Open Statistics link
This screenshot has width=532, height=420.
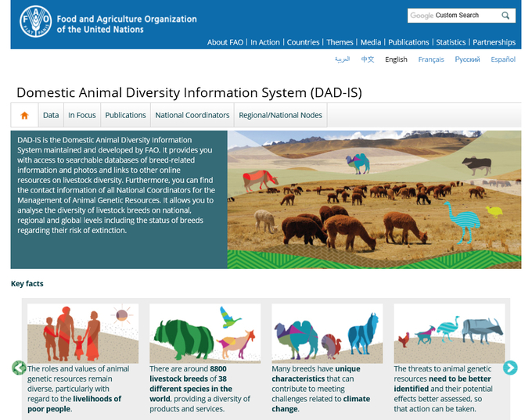(451, 42)
